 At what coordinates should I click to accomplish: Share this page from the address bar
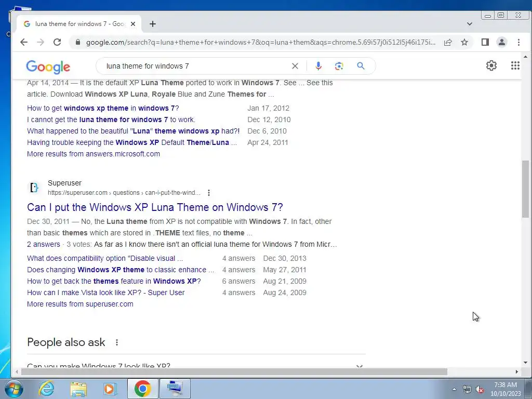click(448, 42)
